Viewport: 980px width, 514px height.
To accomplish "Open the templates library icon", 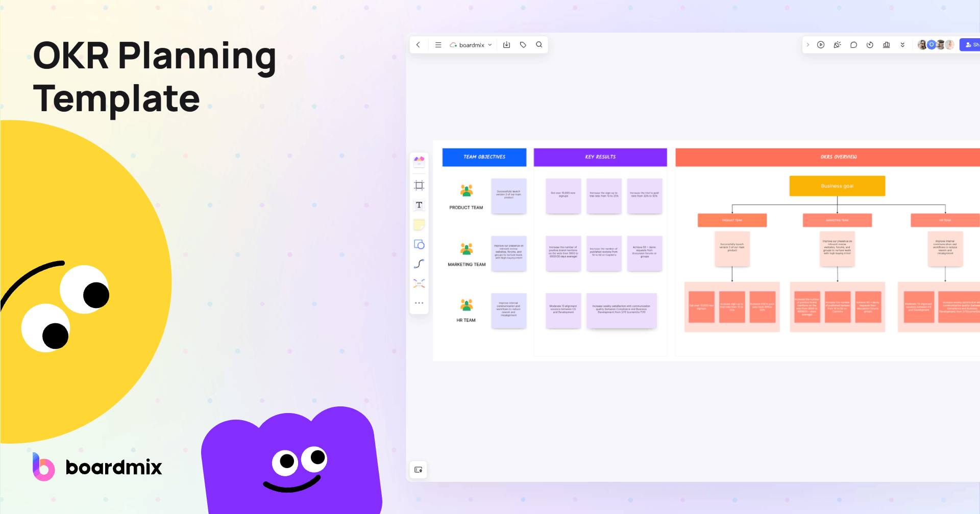I will pos(419,162).
